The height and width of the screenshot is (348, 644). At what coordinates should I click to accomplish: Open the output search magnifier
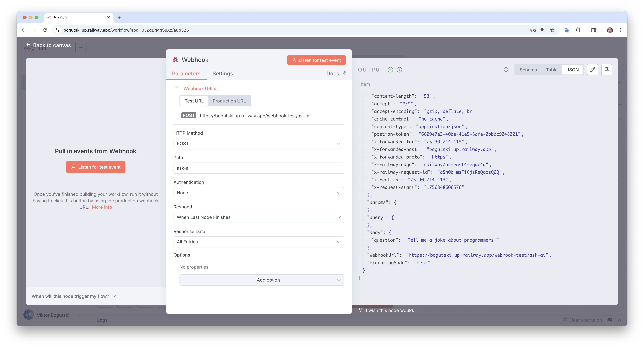(506, 70)
